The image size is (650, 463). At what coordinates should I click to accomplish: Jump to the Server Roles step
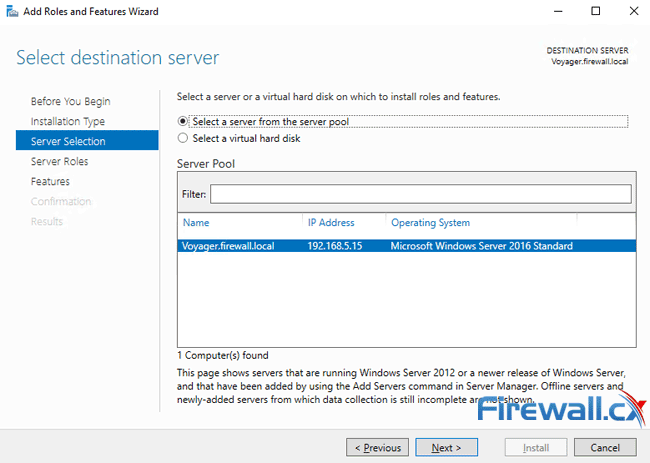pyautogui.click(x=59, y=161)
